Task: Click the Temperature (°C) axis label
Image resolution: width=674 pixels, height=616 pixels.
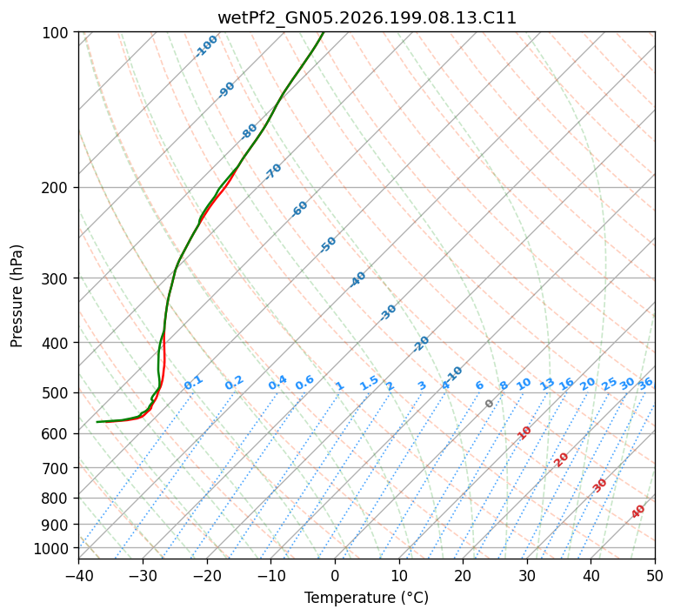Action: 367,598
